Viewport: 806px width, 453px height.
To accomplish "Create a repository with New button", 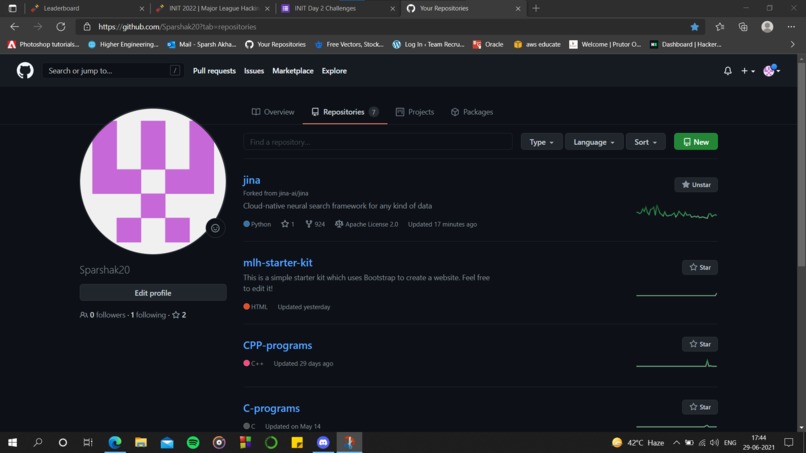I will tap(695, 142).
